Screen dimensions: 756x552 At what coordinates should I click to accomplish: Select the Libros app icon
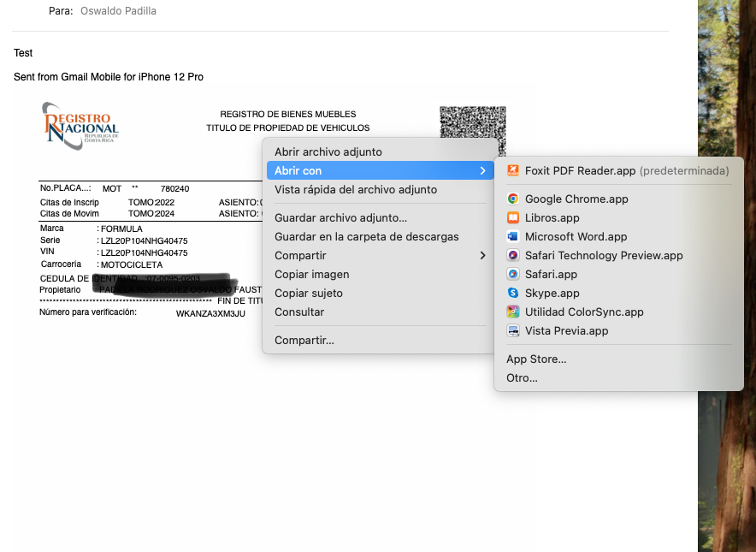(x=513, y=218)
